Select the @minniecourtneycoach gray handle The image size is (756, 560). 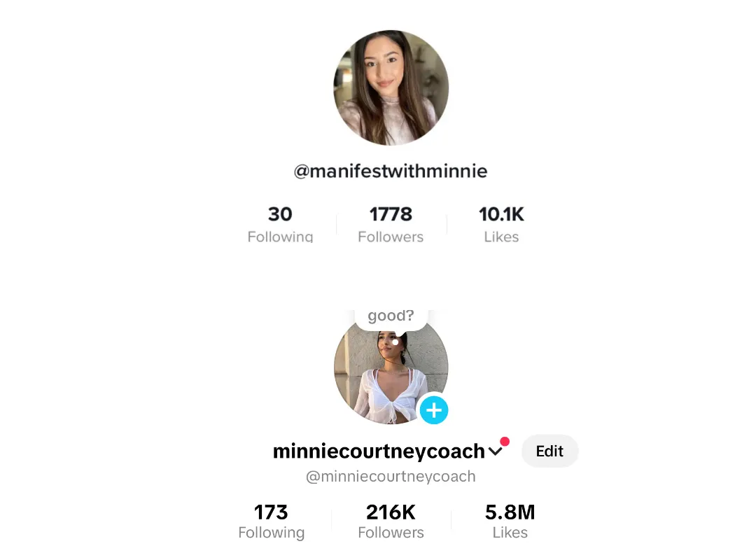pos(391,477)
